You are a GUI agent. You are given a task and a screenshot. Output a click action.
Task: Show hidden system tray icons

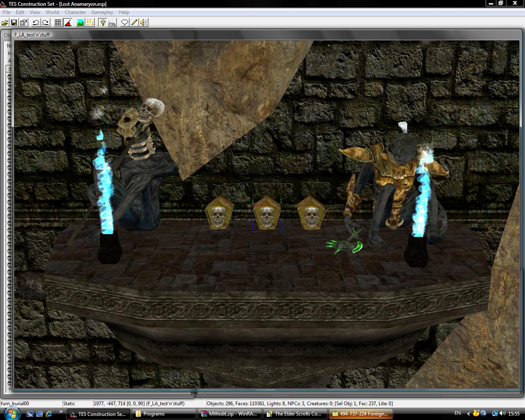pos(468,413)
